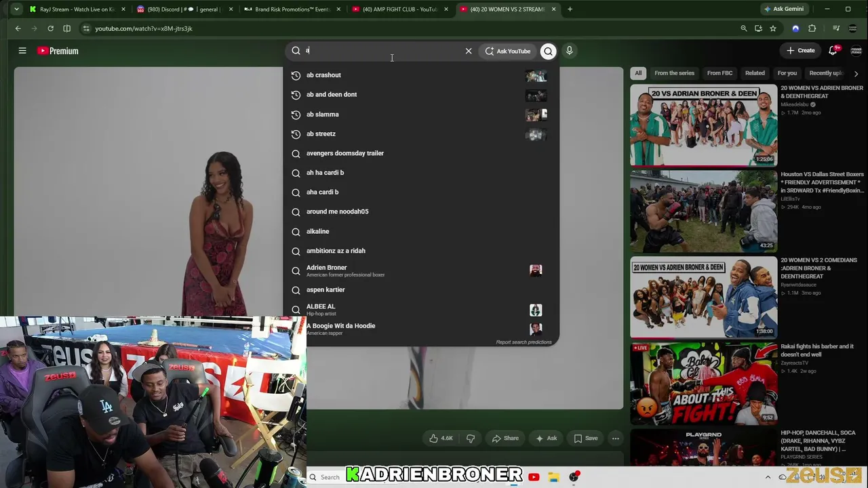Open a new browser tab
This screenshot has width=868, height=488.
pyautogui.click(x=570, y=9)
